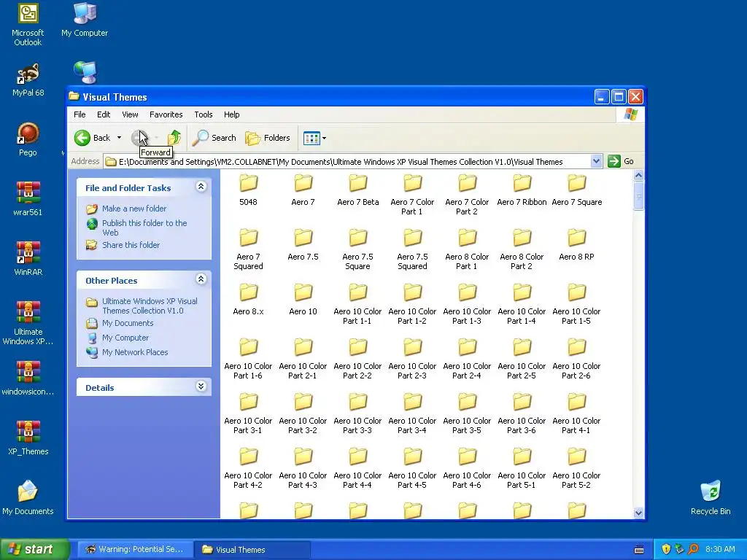747x560 pixels.
Task: Go to Ultimate Windows XP Visual Themes Collection
Action: click(x=150, y=306)
